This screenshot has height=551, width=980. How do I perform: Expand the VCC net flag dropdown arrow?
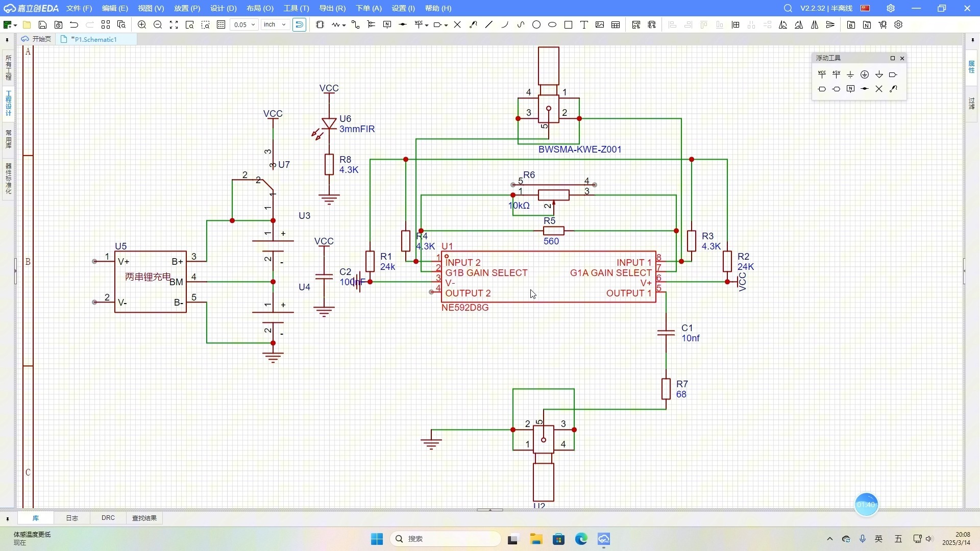click(x=427, y=24)
